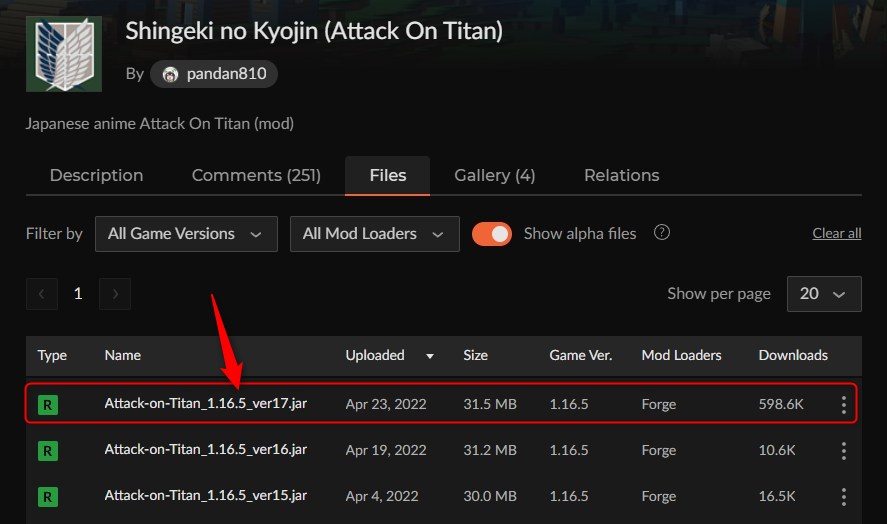Screen dimensions: 887x524
Task: Open author pandan810's profile
Action: 214,74
